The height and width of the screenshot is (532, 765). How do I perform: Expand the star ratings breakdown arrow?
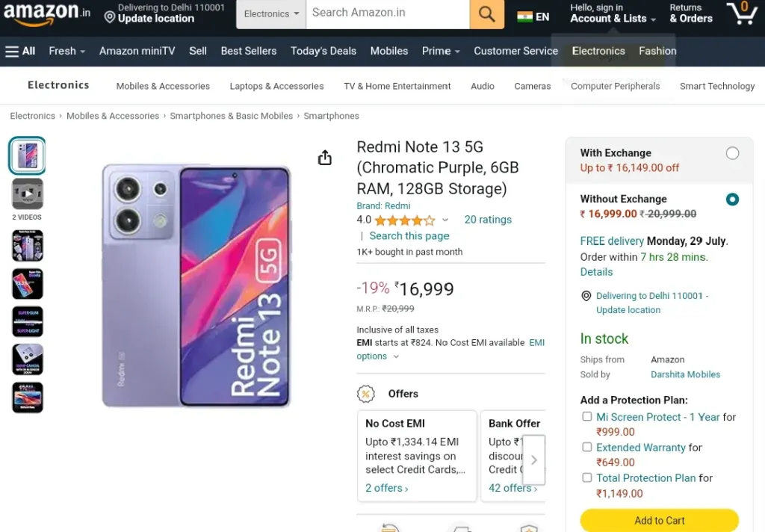point(445,220)
